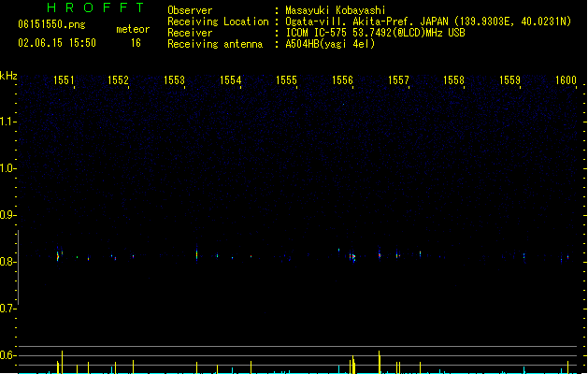Image resolution: width=588 pixels, height=374 pixels.
Task: Click the bright meteor echo just before 1551
Action: 58,256
